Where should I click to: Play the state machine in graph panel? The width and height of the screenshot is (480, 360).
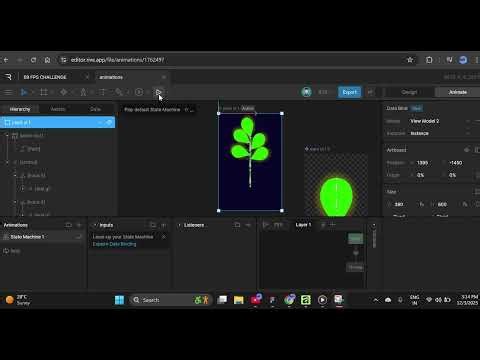tap(266, 225)
